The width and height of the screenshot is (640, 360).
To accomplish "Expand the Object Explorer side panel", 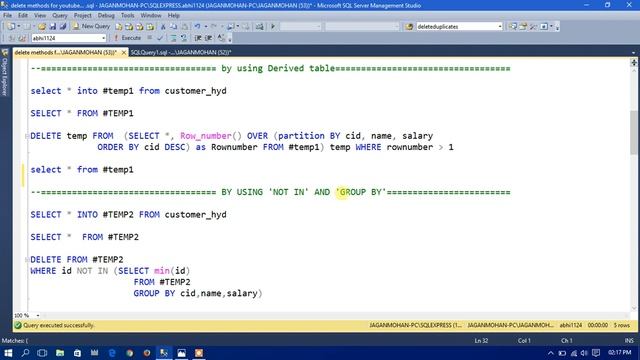I will (5, 73).
